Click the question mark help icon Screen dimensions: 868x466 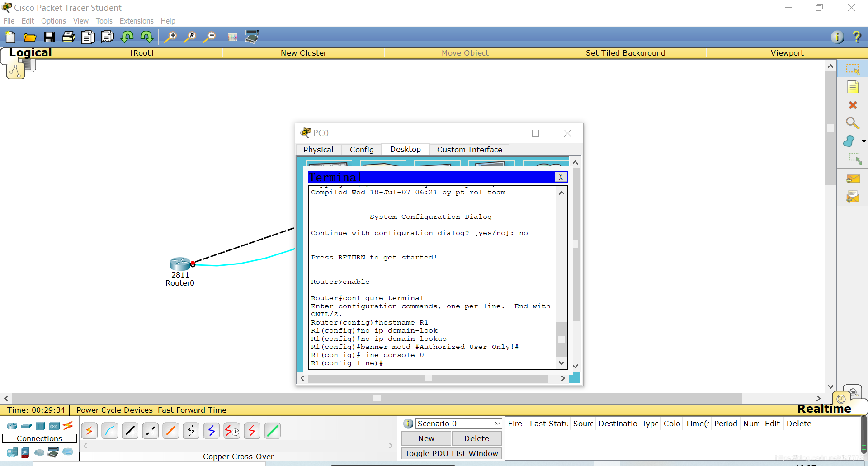[856, 37]
